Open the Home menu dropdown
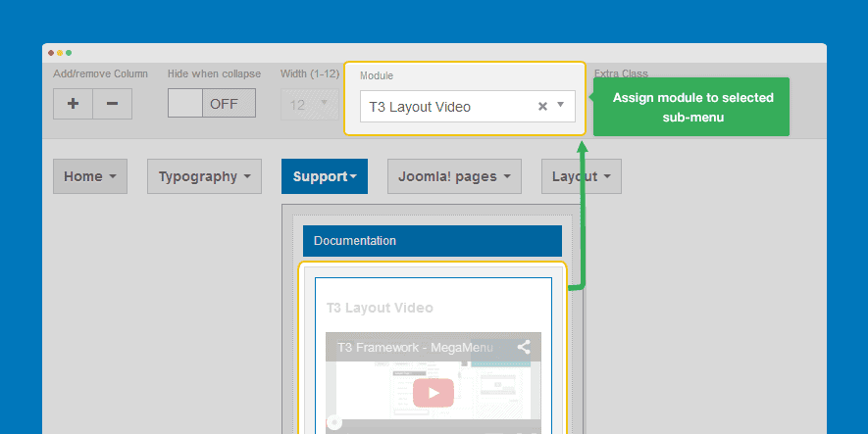The height and width of the screenshot is (434, 868). [90, 176]
